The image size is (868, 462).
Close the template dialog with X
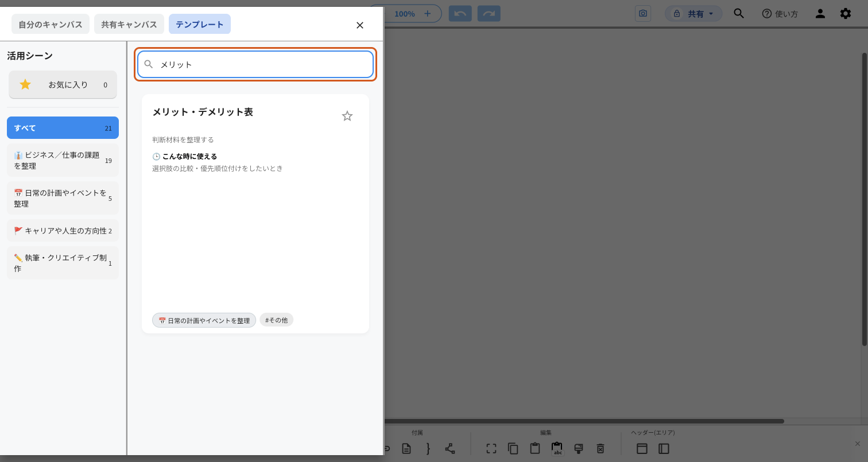point(360,25)
